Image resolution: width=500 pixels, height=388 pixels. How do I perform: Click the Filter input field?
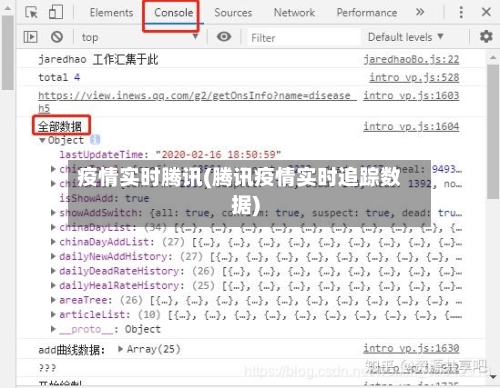pyautogui.click(x=304, y=37)
